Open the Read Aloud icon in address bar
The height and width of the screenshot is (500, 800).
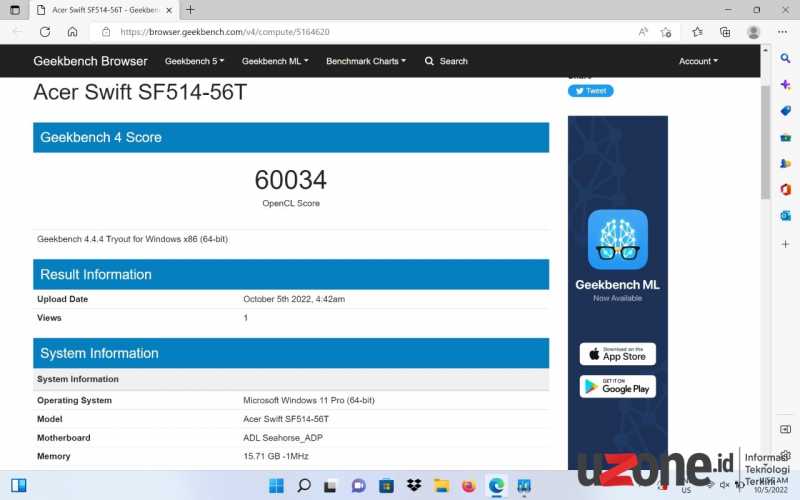click(x=643, y=32)
